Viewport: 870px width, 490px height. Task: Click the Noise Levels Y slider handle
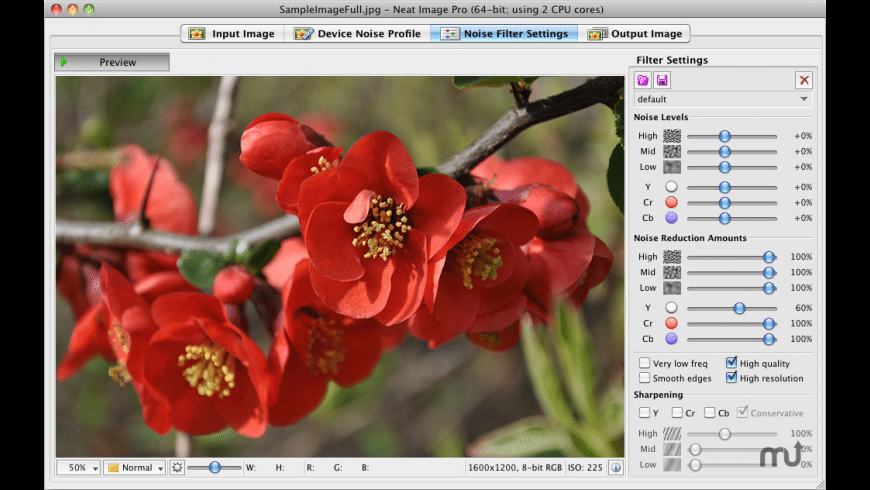click(725, 187)
